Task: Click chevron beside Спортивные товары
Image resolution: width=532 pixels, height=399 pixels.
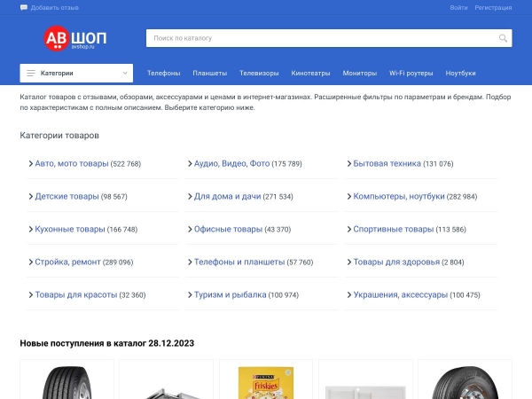Action: coord(348,230)
